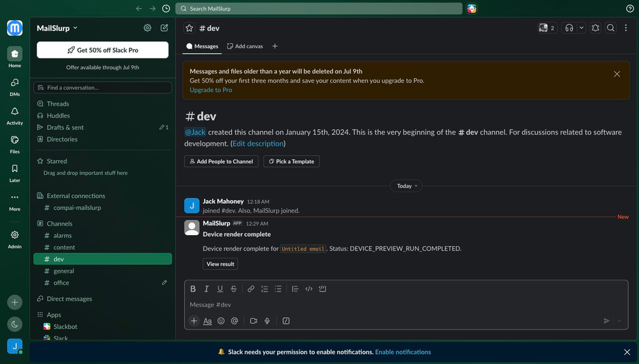
Task: Insert a code block
Action: click(x=323, y=289)
